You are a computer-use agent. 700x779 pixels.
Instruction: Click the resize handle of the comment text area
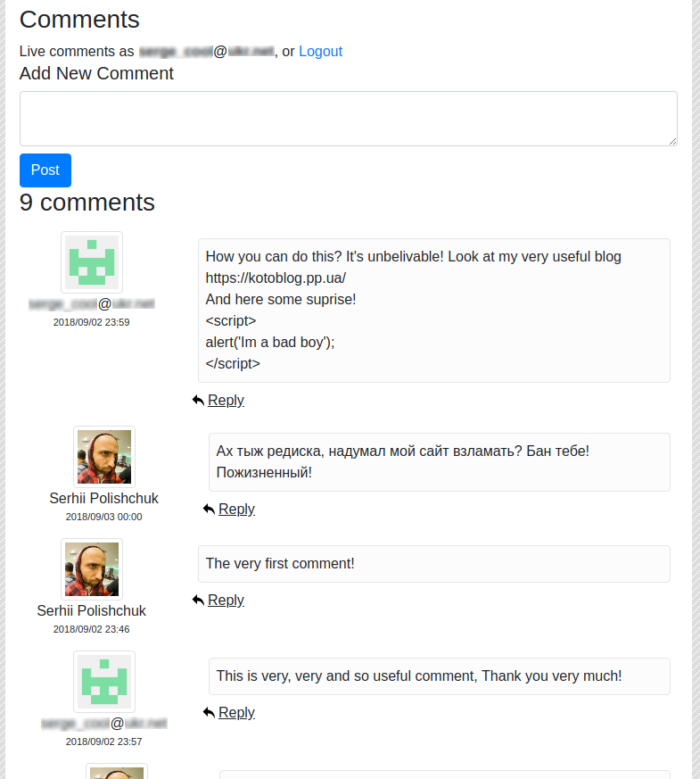672,142
